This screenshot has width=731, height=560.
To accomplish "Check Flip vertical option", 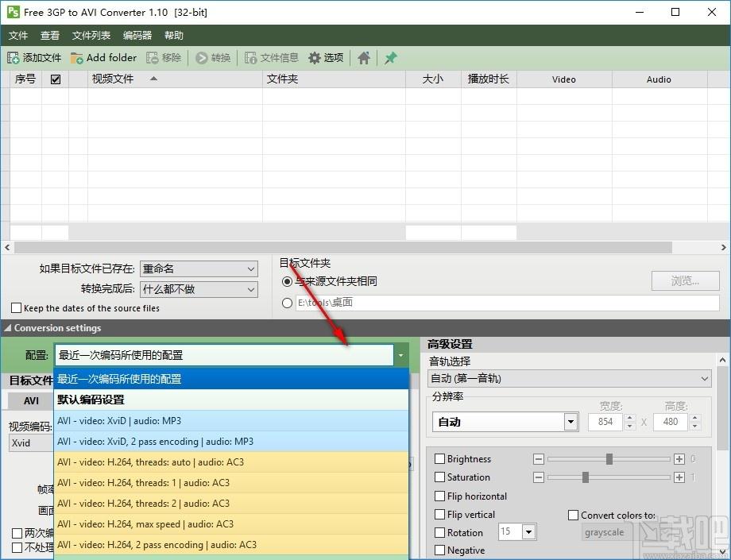I will (x=439, y=515).
